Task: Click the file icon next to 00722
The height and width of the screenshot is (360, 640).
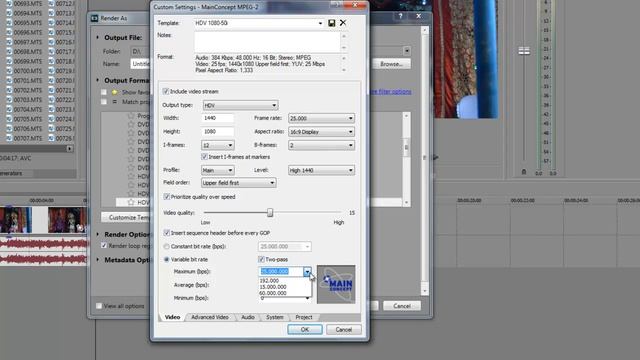Action: (51, 100)
